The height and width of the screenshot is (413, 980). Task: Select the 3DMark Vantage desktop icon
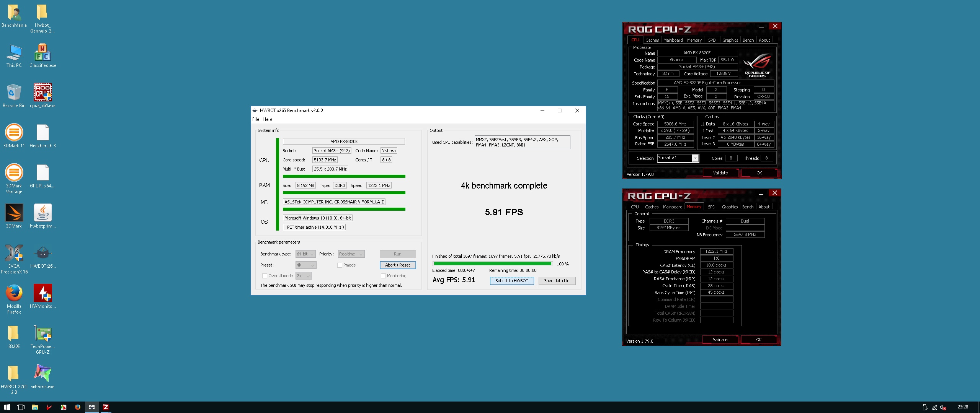tap(14, 179)
